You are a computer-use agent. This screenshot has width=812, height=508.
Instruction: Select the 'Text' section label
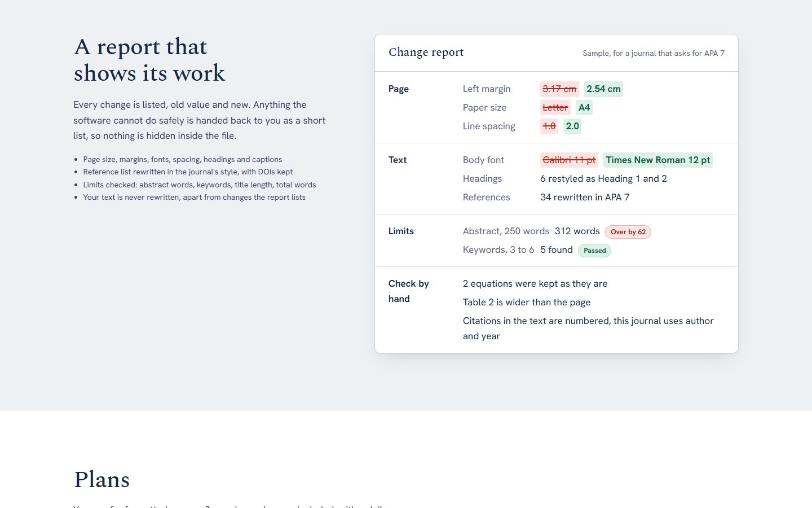click(x=398, y=160)
